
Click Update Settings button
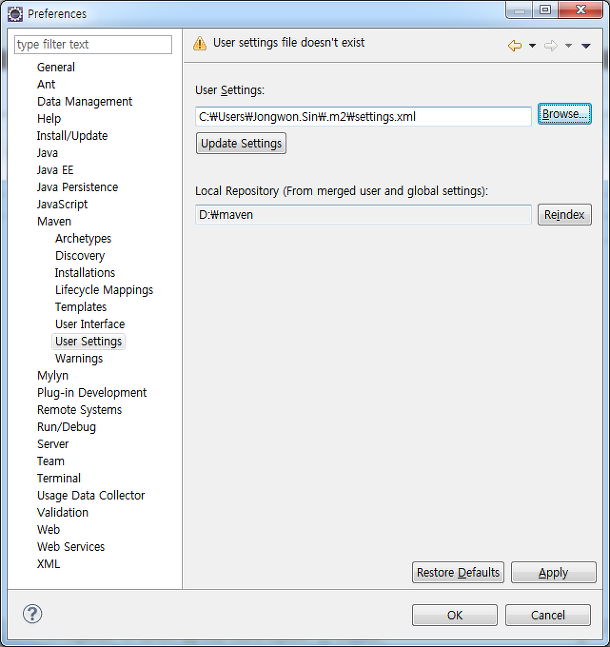[x=241, y=143]
